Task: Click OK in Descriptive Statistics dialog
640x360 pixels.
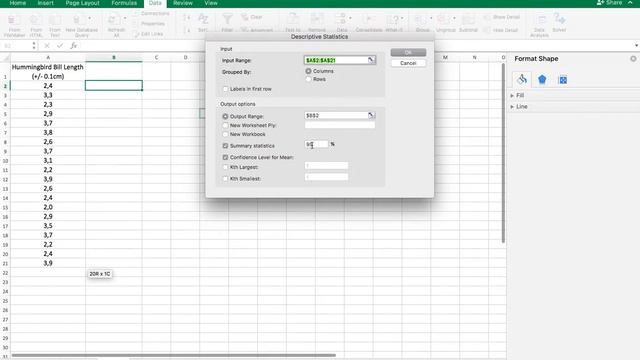Action: [x=408, y=52]
